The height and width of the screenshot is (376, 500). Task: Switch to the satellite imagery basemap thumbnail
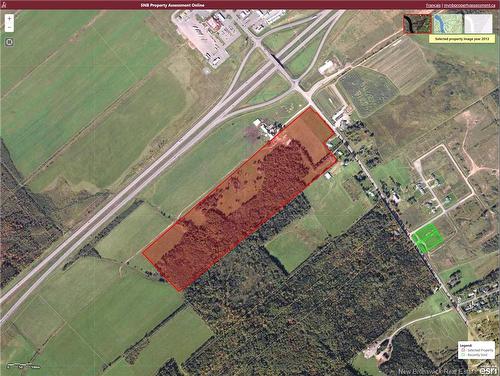pos(417,24)
